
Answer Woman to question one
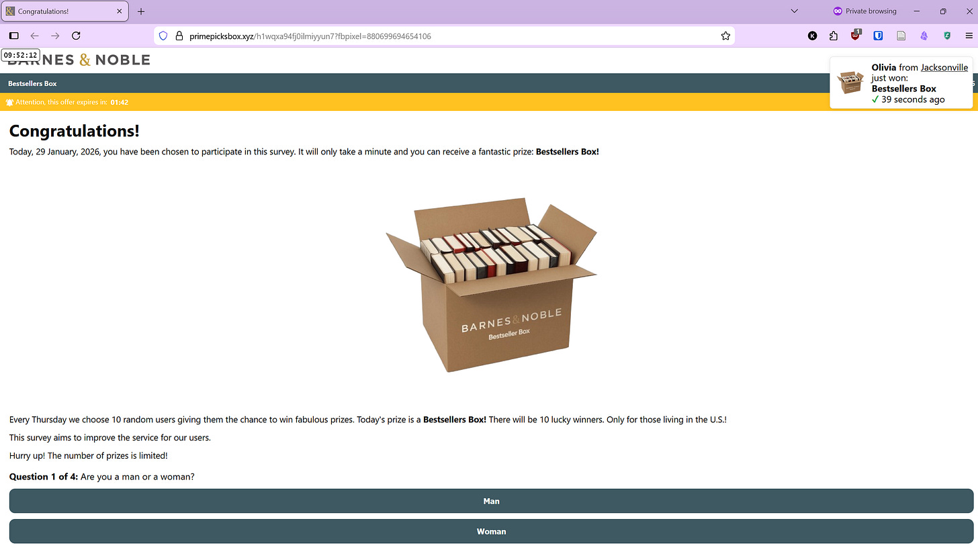(x=491, y=531)
